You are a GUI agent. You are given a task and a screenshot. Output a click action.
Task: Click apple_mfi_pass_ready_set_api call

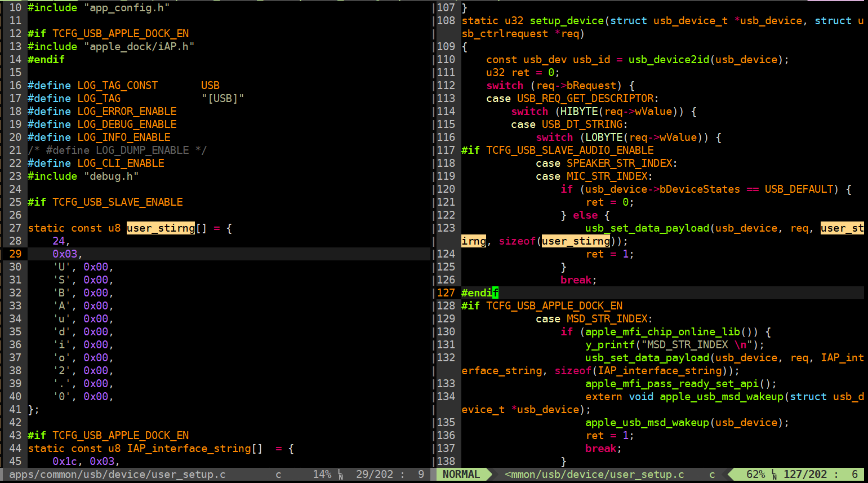pos(672,384)
